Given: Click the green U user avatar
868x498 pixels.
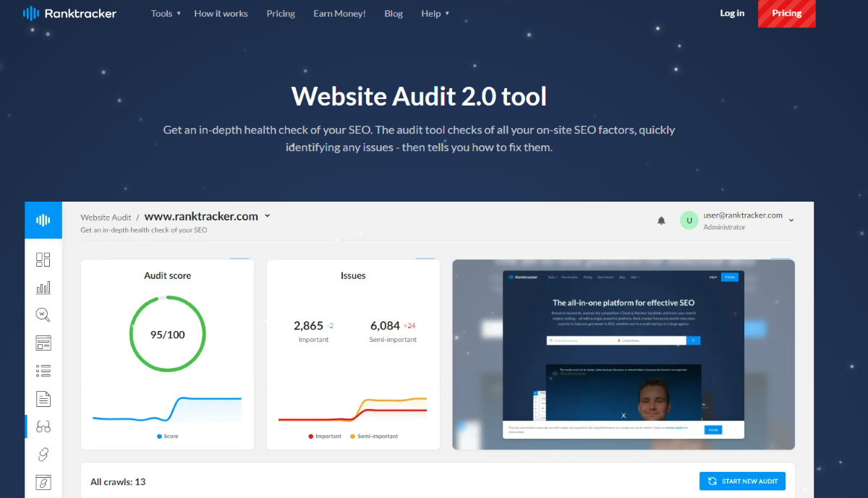Looking at the screenshot, I should [x=689, y=220].
